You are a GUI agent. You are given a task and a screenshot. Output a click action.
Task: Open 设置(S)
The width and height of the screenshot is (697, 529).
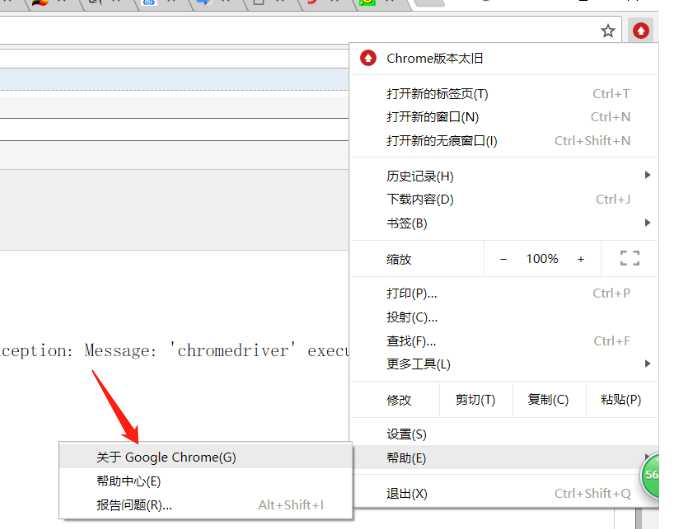504,434
